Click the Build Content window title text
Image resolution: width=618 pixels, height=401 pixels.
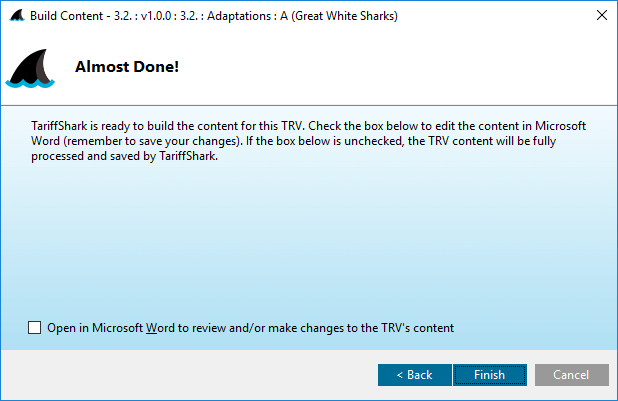tap(214, 16)
